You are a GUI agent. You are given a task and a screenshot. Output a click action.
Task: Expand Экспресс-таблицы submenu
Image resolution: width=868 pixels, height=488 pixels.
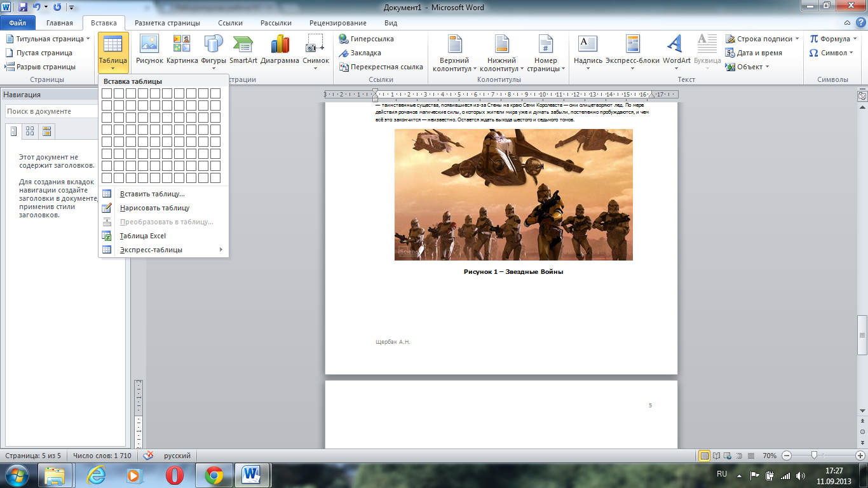(163, 250)
